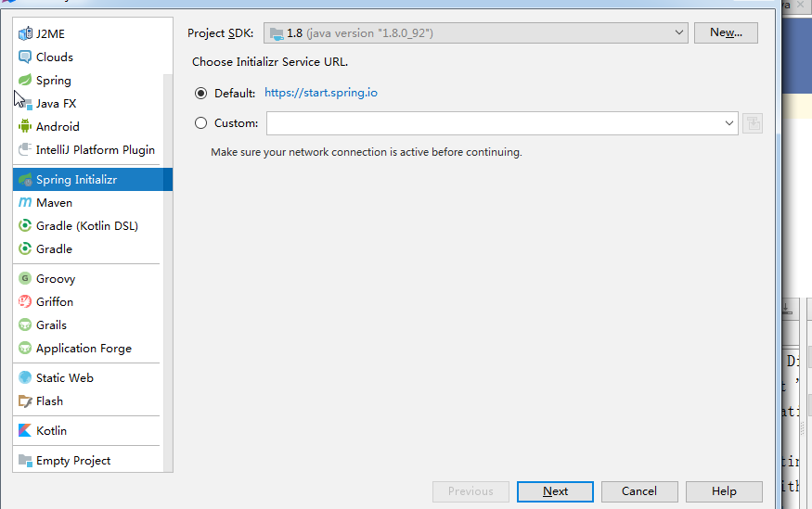Viewport: 812px width, 509px height.
Task: Choose J2ME in the project list
Action: click(50, 33)
